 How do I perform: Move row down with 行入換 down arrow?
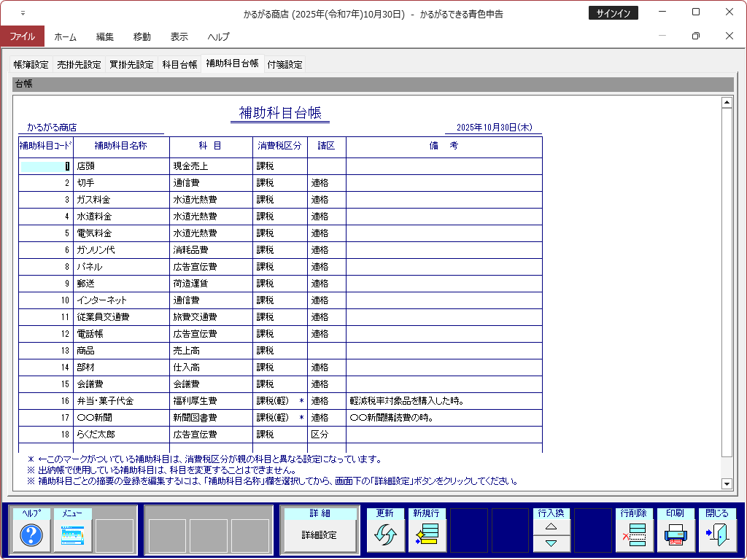coord(551,543)
